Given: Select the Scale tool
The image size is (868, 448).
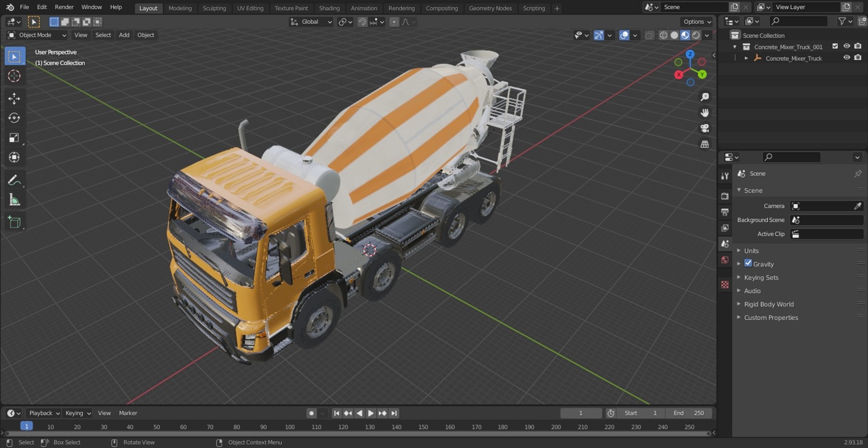Looking at the screenshot, I should click(14, 138).
